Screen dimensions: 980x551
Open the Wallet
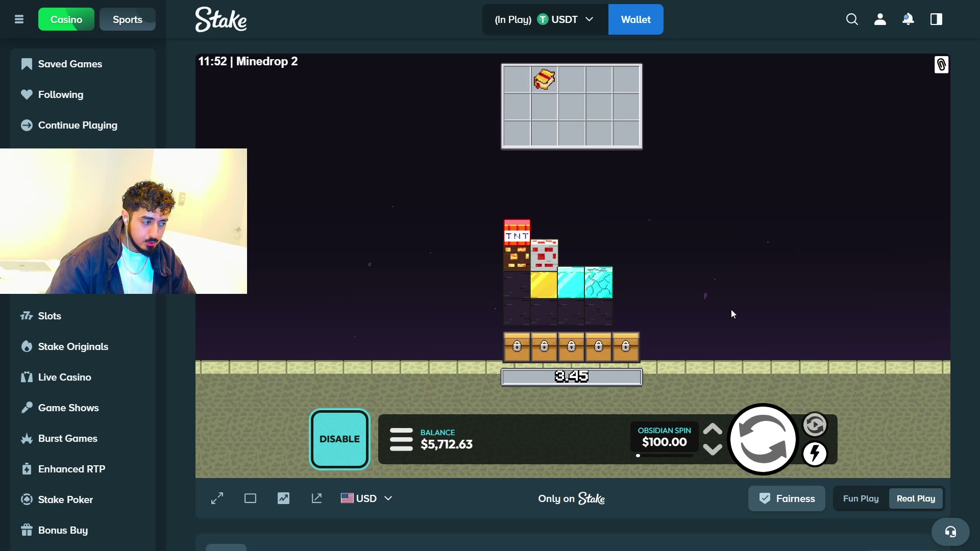coord(636,19)
